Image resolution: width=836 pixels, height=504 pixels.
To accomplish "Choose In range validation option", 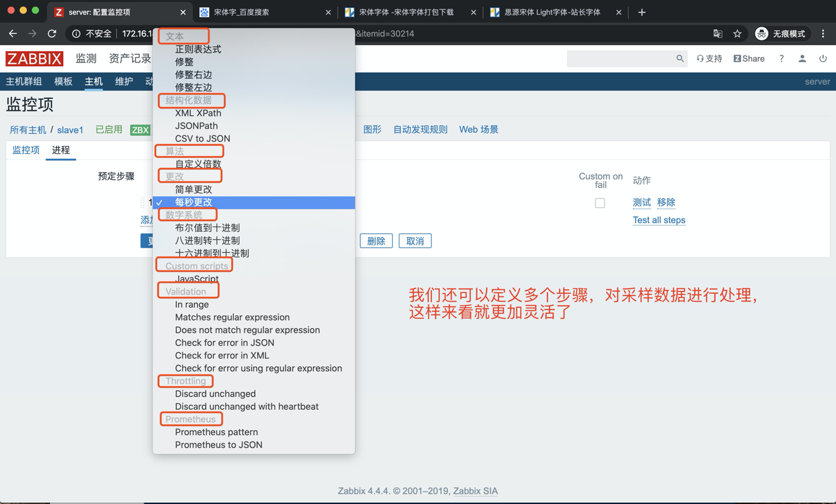I will click(x=192, y=304).
